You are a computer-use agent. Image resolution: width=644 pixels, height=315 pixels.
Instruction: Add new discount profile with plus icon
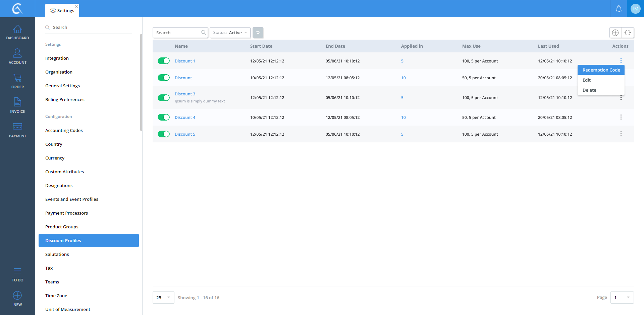click(x=615, y=33)
